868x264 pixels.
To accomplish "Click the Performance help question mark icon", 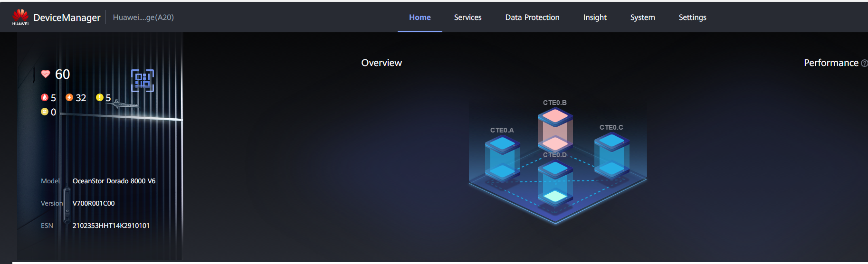I will point(864,63).
